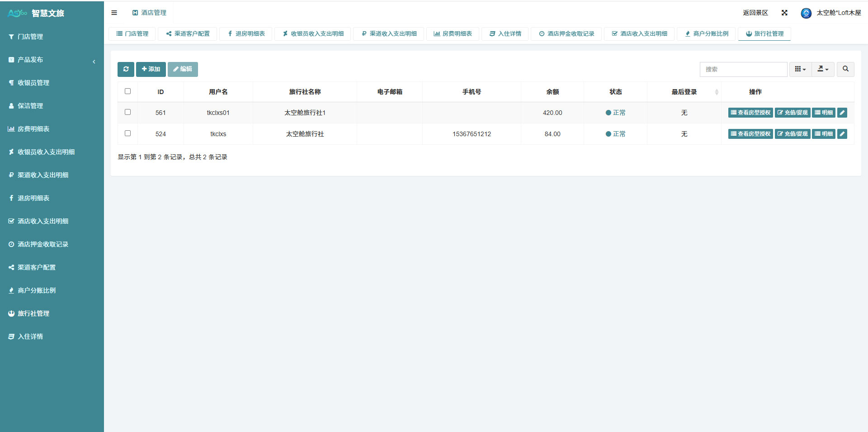Click the search magnifier button
Viewport: 868px width, 432px height.
(x=845, y=69)
